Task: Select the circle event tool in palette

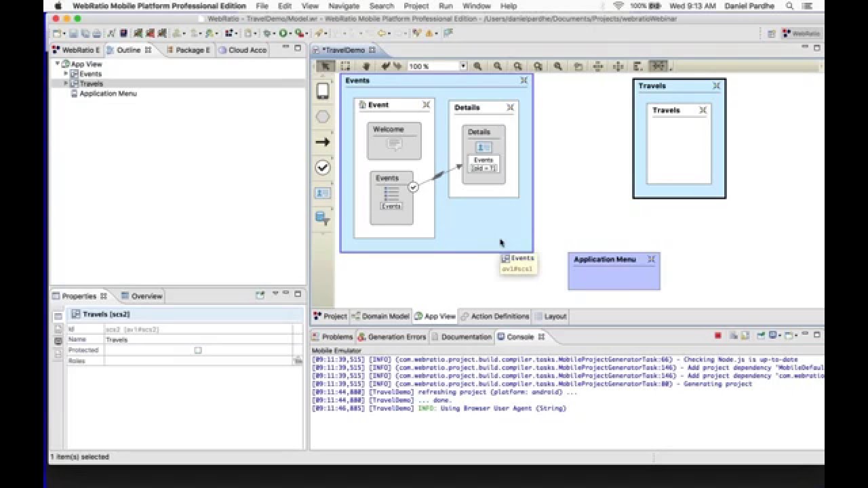Action: coord(323,117)
